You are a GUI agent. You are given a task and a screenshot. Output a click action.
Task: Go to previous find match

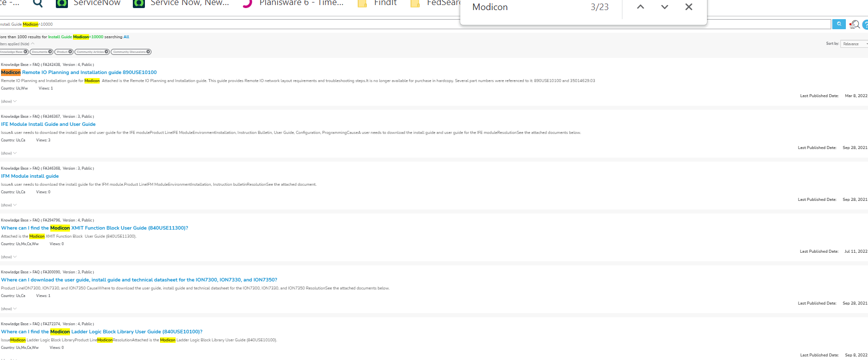[x=641, y=7]
